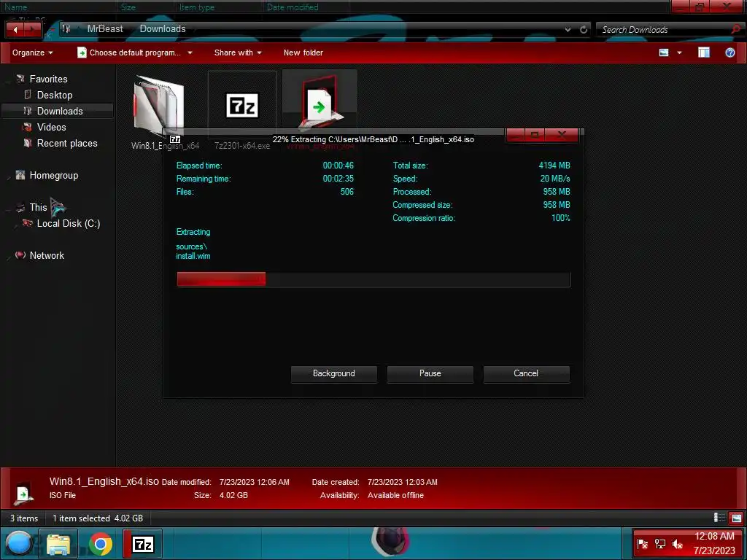Viewport: 747px width, 560px height.
Task: Refresh the Downloads folder
Action: pyautogui.click(x=584, y=29)
